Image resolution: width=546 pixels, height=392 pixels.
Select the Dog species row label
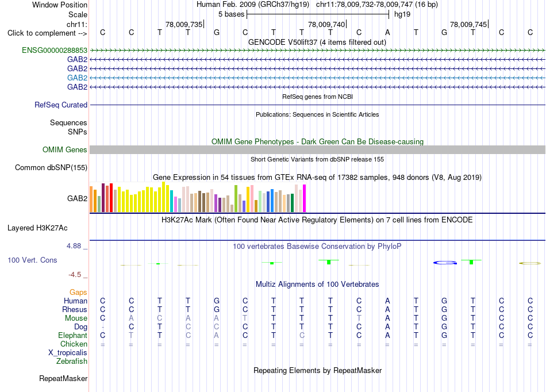[81, 327]
